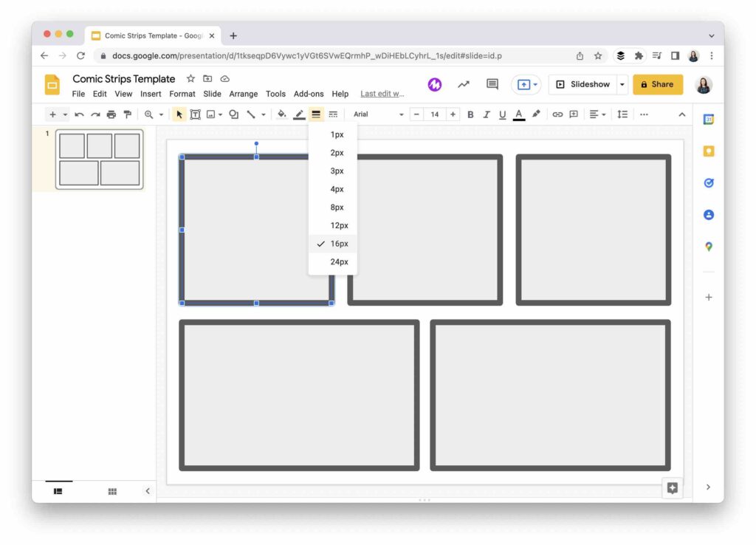Open the alignment dropdown
The image size is (756, 545).
point(597,114)
